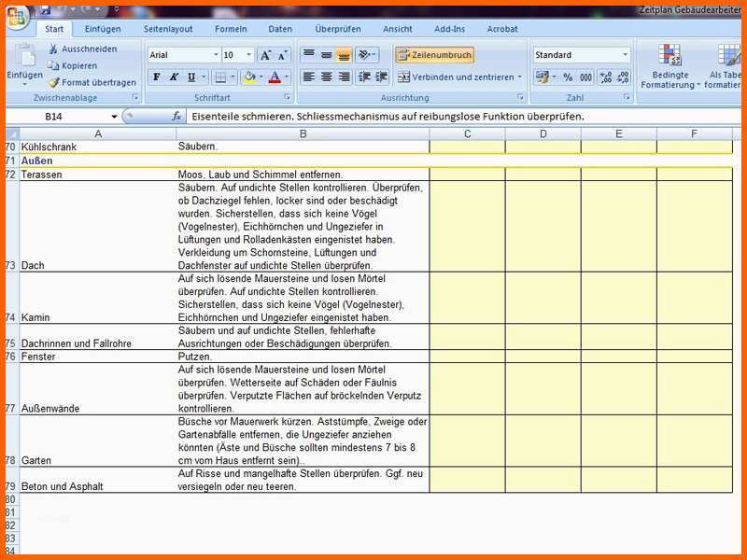747x560 pixels.
Task: Click the text orientation icon
Action: coord(366,55)
